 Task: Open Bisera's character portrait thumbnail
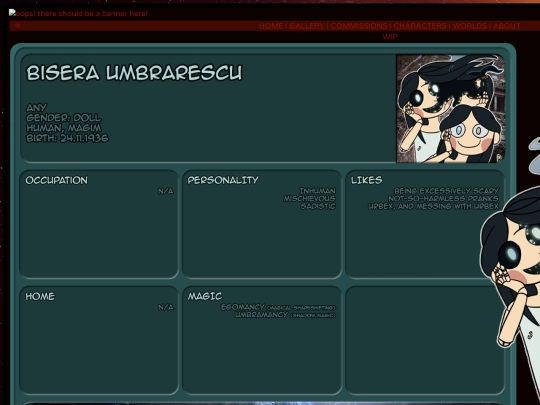click(x=451, y=108)
